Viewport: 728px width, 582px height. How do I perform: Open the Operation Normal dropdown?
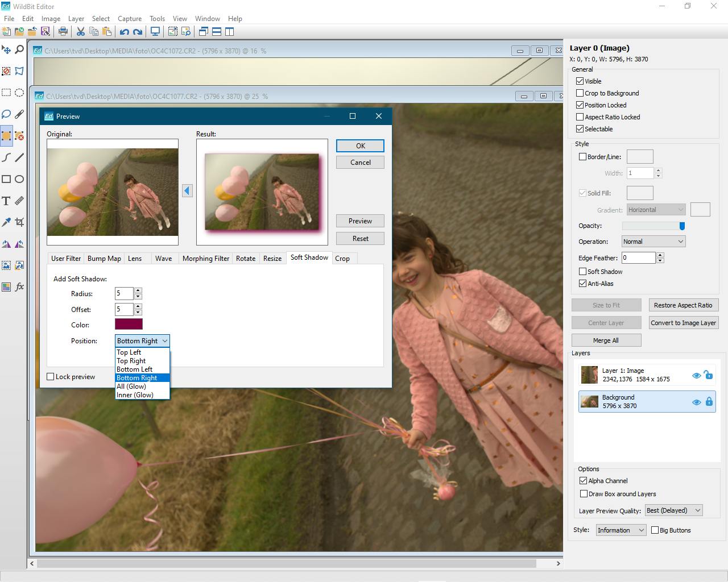[x=653, y=242]
